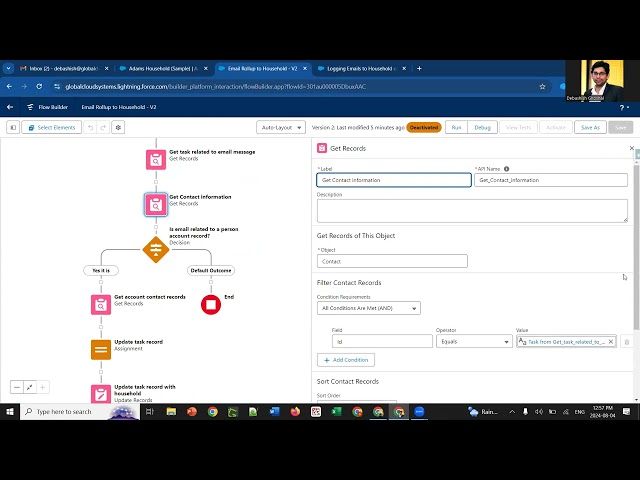Viewport: 640px width, 480px height.
Task: Bookmark this page with star icon
Action: pyautogui.click(x=542, y=87)
